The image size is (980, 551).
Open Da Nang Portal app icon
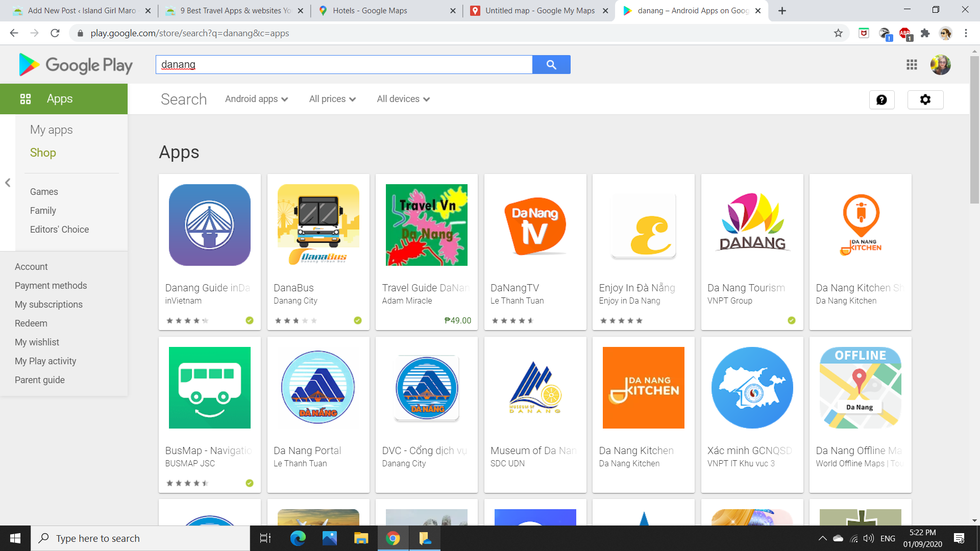[318, 388]
